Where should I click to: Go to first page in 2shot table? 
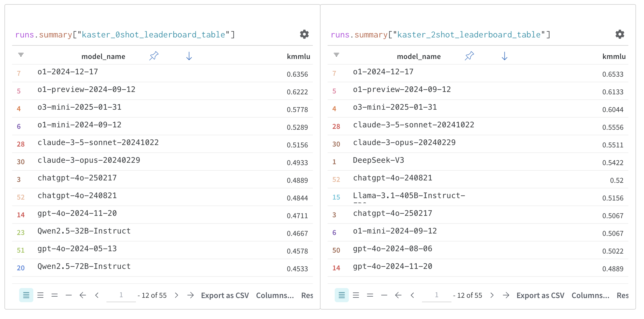point(398,295)
